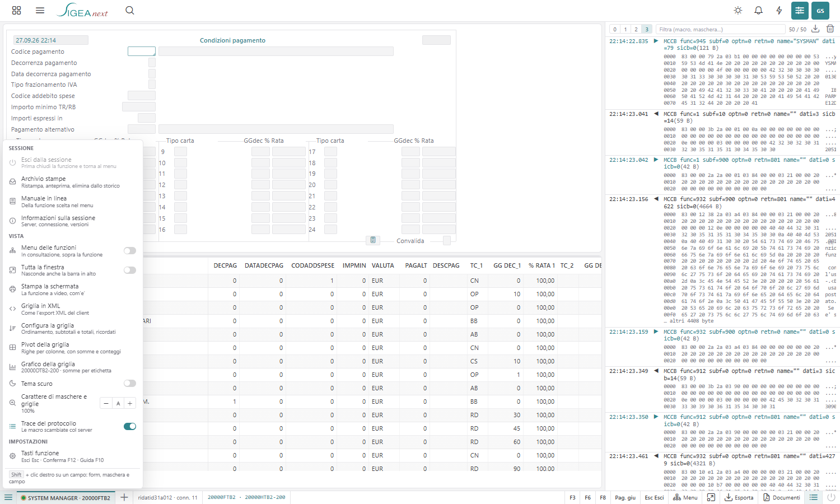Click the Filtra macro filter field
840x504 pixels.
720,29
